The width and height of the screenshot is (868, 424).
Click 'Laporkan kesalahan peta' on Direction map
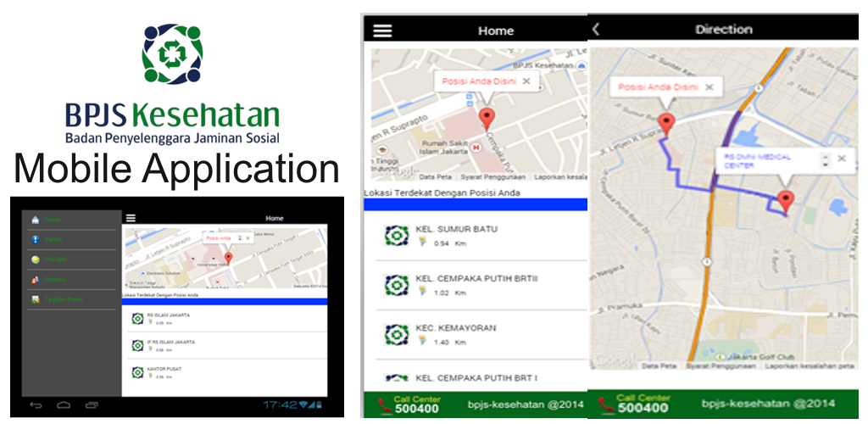810,365
